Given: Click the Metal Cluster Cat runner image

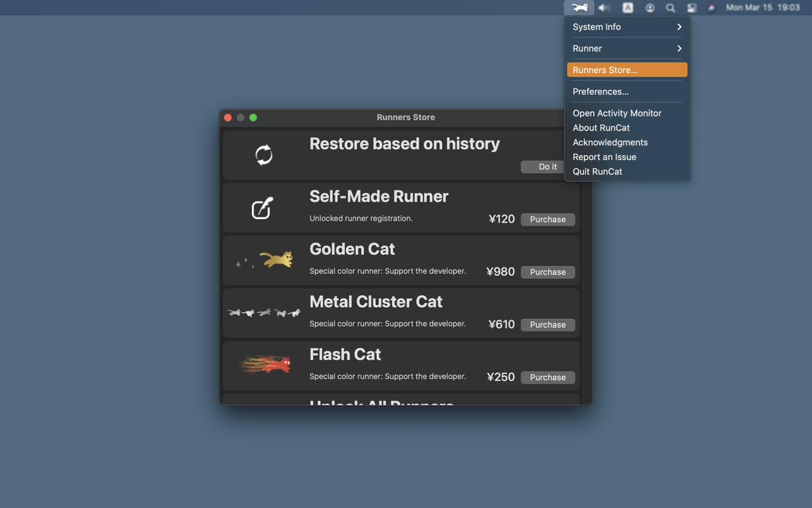Looking at the screenshot, I should coord(264,313).
